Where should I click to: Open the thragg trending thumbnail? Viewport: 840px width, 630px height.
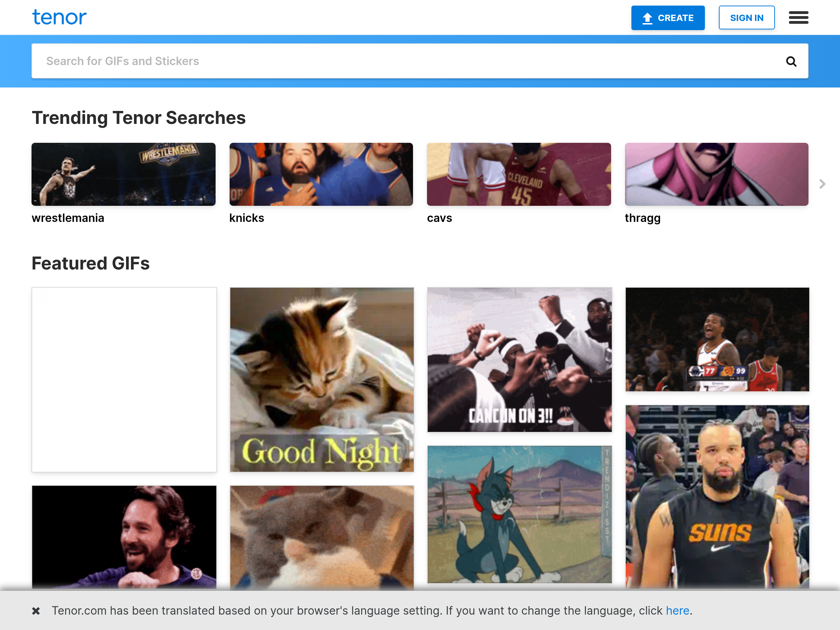[x=716, y=174]
